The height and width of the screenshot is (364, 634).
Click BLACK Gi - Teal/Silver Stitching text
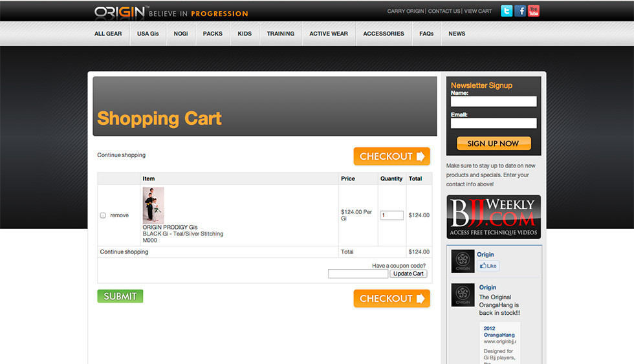tap(182, 234)
